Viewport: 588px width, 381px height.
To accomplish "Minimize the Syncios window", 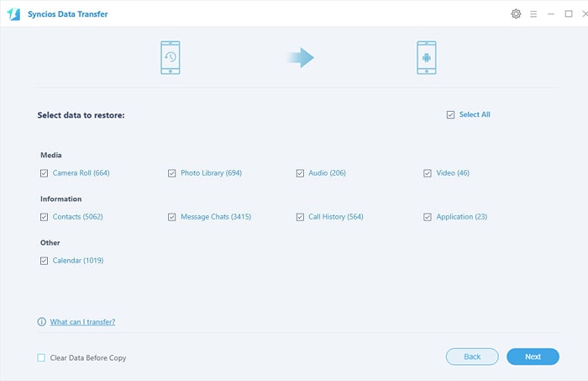I will pyautogui.click(x=551, y=14).
